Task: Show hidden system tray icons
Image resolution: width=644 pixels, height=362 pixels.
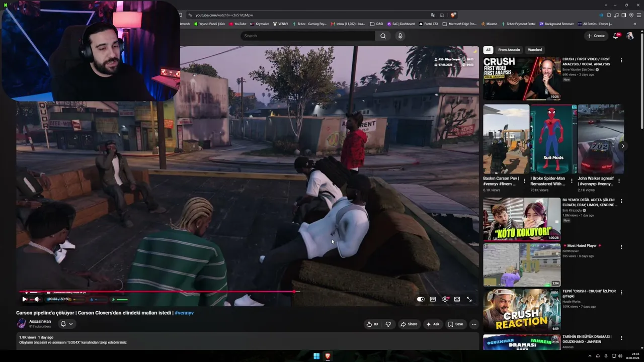Action: pyautogui.click(x=590, y=356)
